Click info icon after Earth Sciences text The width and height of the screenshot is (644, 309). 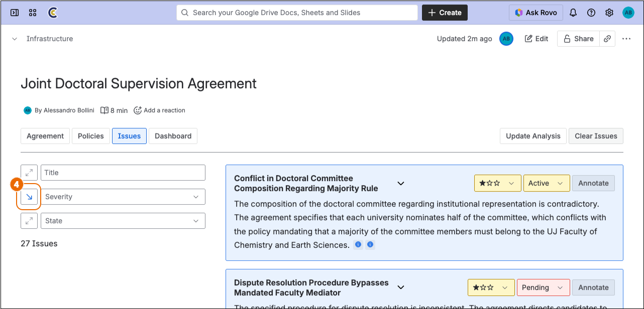[x=358, y=245]
